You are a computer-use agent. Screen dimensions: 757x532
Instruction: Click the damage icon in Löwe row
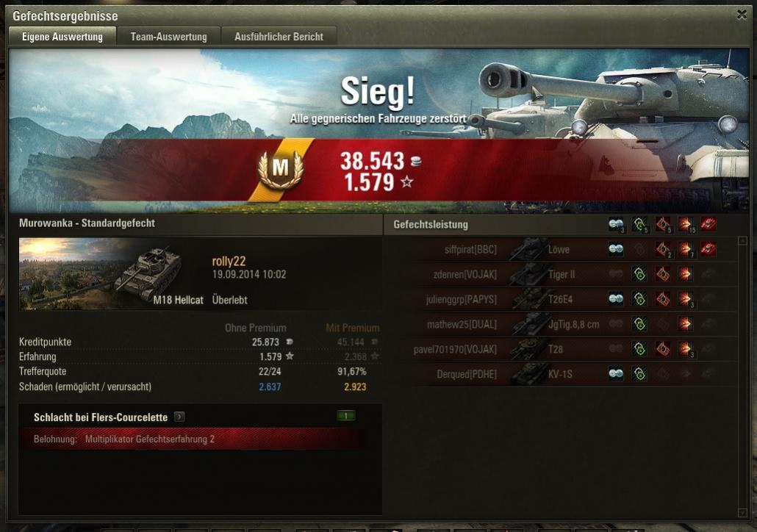[685, 249]
